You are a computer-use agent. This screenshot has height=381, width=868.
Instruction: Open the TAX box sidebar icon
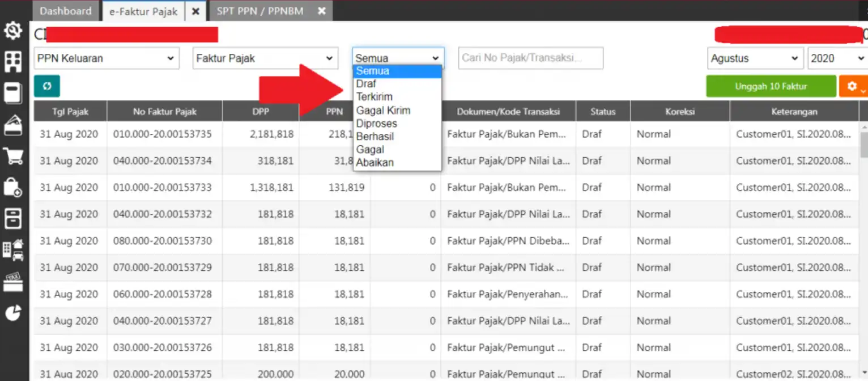pos(13,281)
